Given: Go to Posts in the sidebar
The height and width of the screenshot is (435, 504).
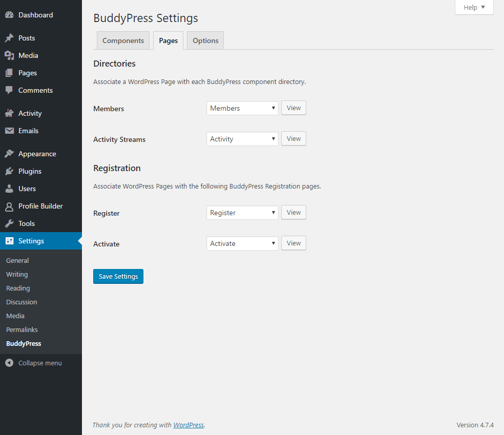Looking at the screenshot, I should coord(41,38).
